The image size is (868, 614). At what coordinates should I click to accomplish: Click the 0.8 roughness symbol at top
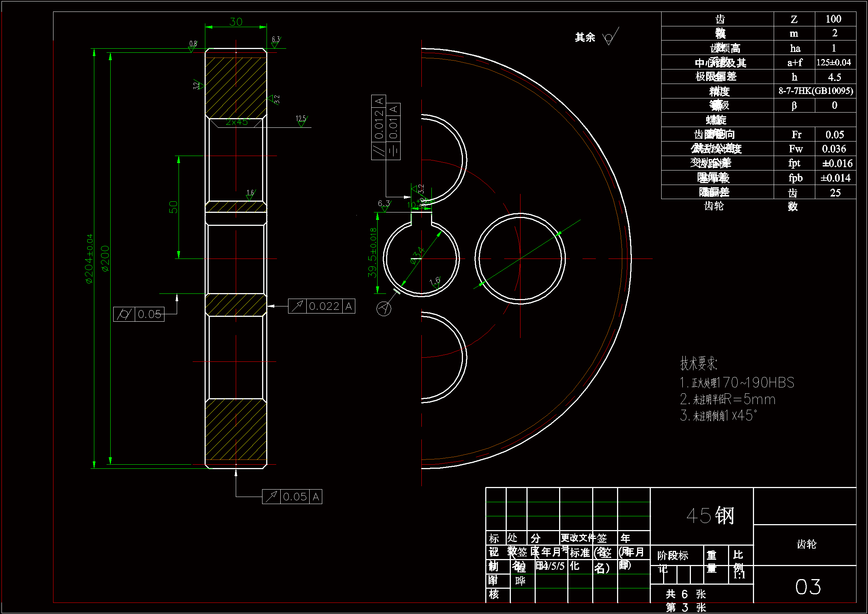[x=192, y=46]
